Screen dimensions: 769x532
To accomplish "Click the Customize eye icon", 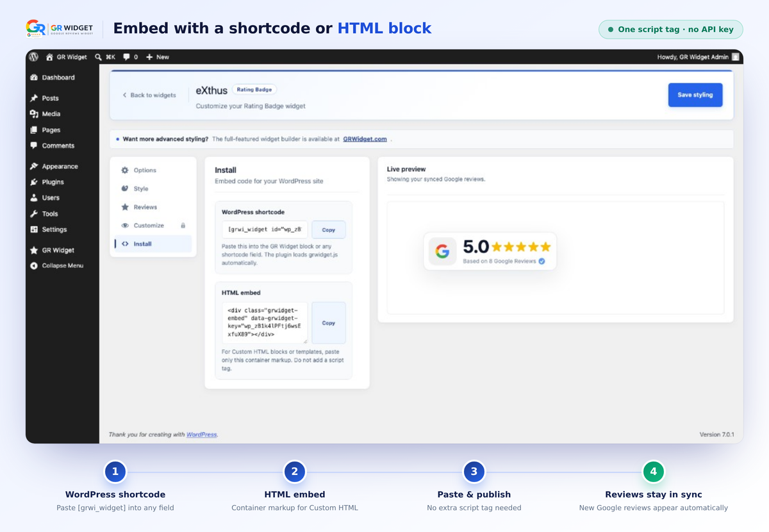I will pyautogui.click(x=125, y=226).
